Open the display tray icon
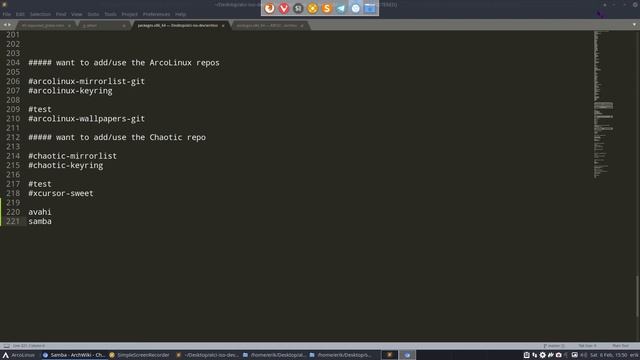 pos(574,355)
